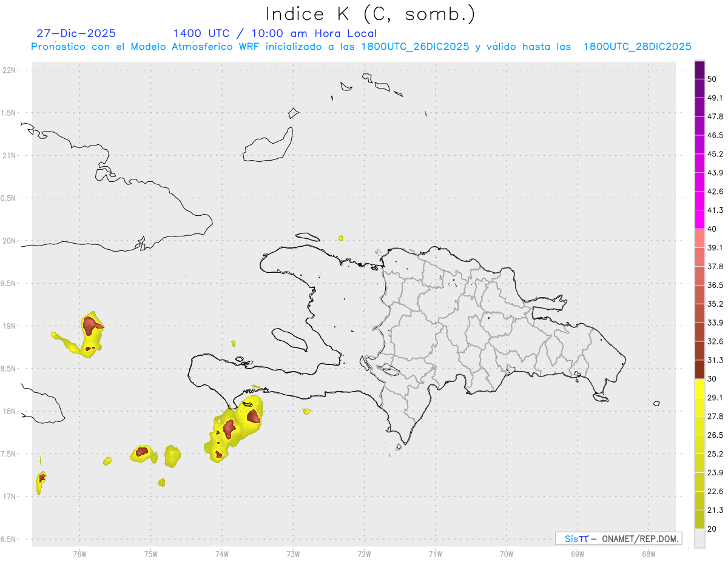Click the initialization time "1800UTC_26DIC2025"
Image resolution: width=728 pixels, height=562 pixels.
415,47
